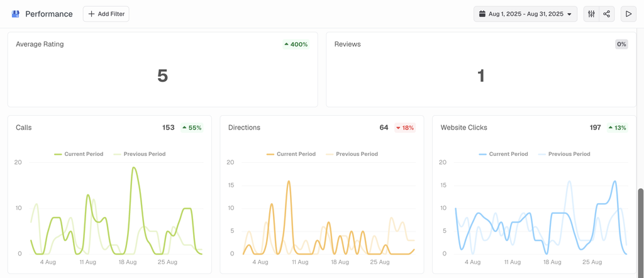Click the Directions chart title
This screenshot has width=644, height=278.
[x=245, y=128]
